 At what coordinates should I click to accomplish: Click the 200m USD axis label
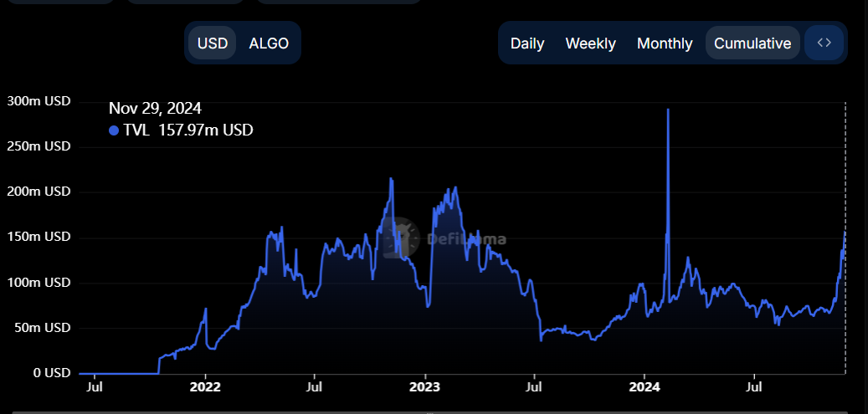[x=39, y=192]
